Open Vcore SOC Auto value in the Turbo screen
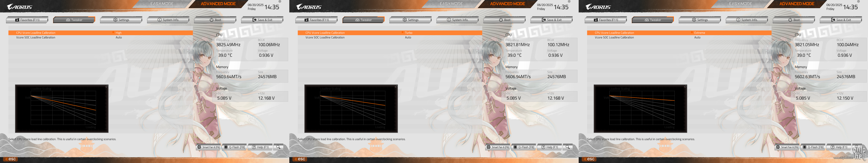This screenshot has height=163, width=868. [408, 37]
